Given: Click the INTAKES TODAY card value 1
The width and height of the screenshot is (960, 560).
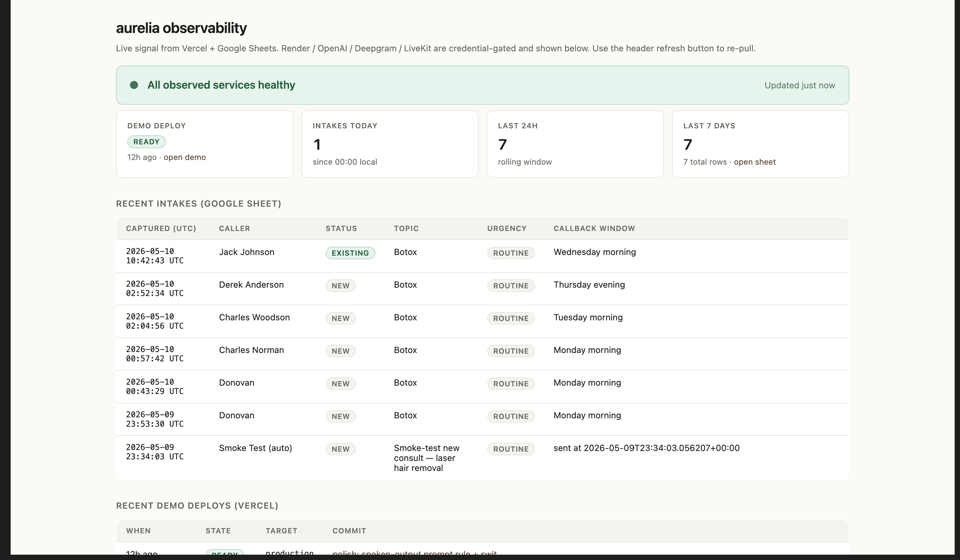Looking at the screenshot, I should click(x=317, y=144).
